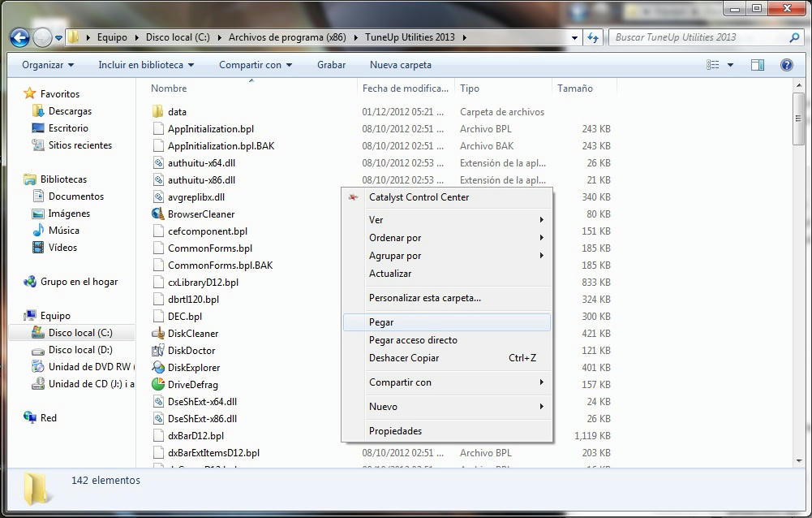Click the Equipo computer icon
This screenshot has width=812, height=518.
pos(30,315)
